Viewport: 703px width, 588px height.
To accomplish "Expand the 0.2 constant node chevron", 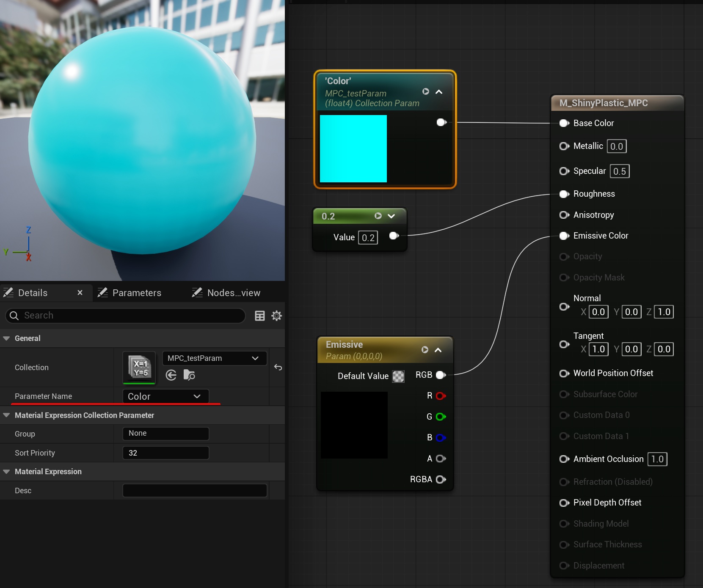I will point(391,216).
